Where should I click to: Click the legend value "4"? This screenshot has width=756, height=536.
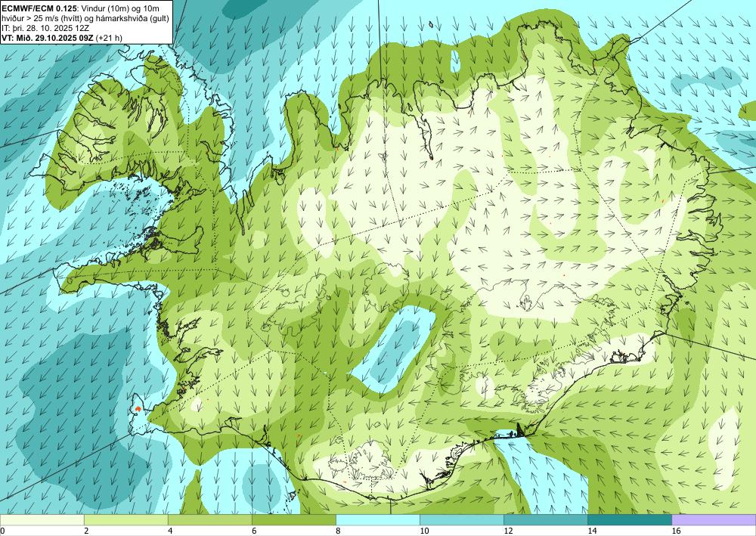pyautogui.click(x=170, y=531)
